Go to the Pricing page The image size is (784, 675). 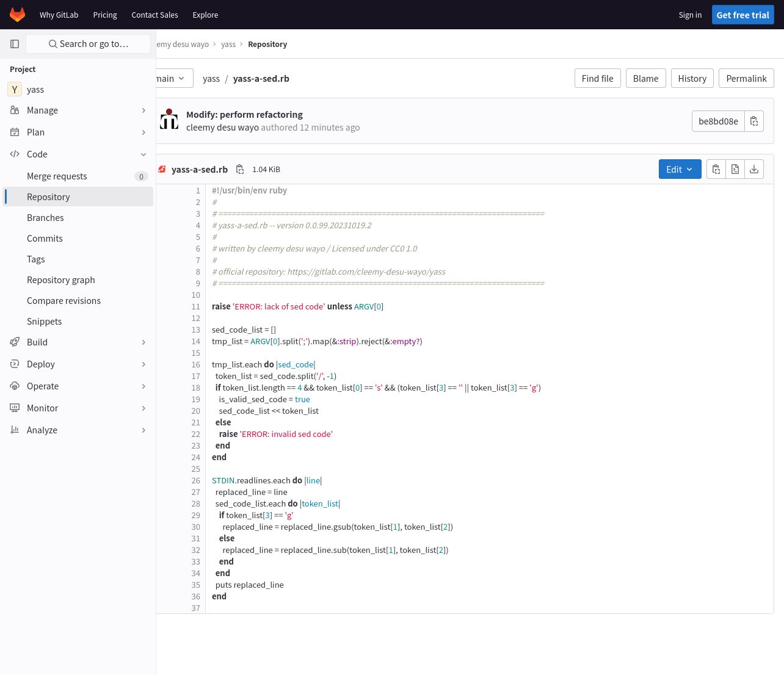105,15
